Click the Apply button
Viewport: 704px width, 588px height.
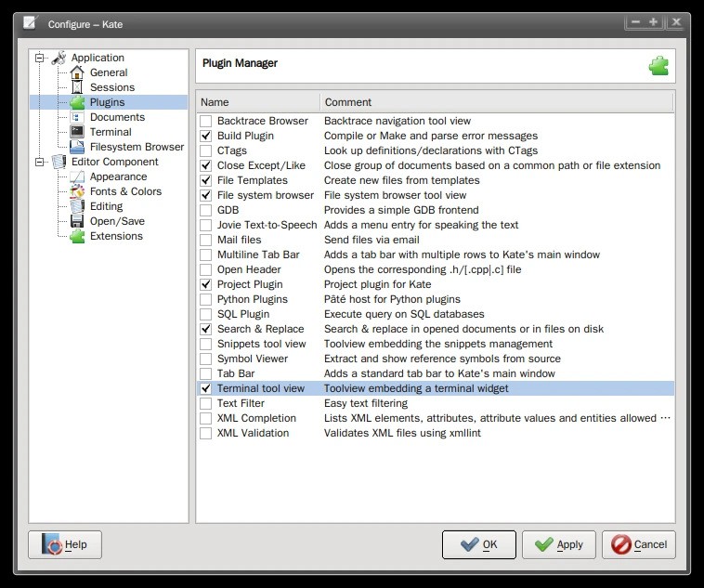pyautogui.click(x=558, y=544)
